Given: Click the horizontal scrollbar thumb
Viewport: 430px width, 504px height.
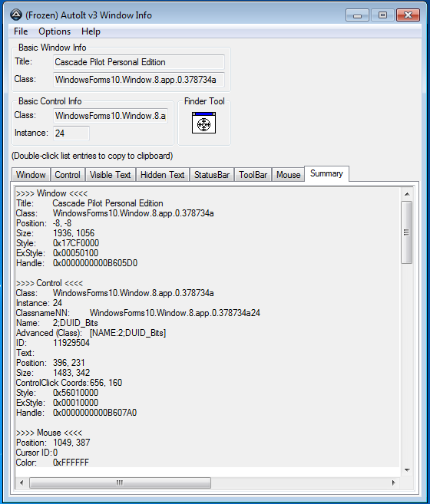Looking at the screenshot, I should pyautogui.click(x=120, y=483).
